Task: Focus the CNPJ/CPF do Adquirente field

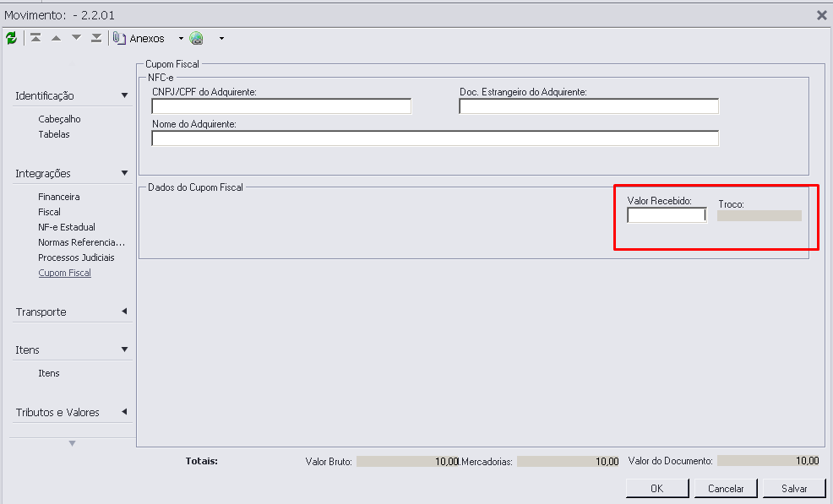Action: click(281, 106)
